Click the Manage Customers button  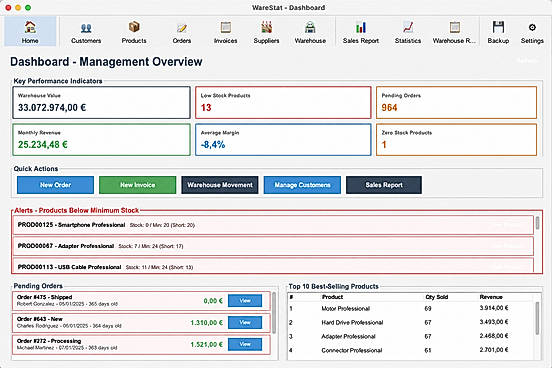[x=302, y=185]
